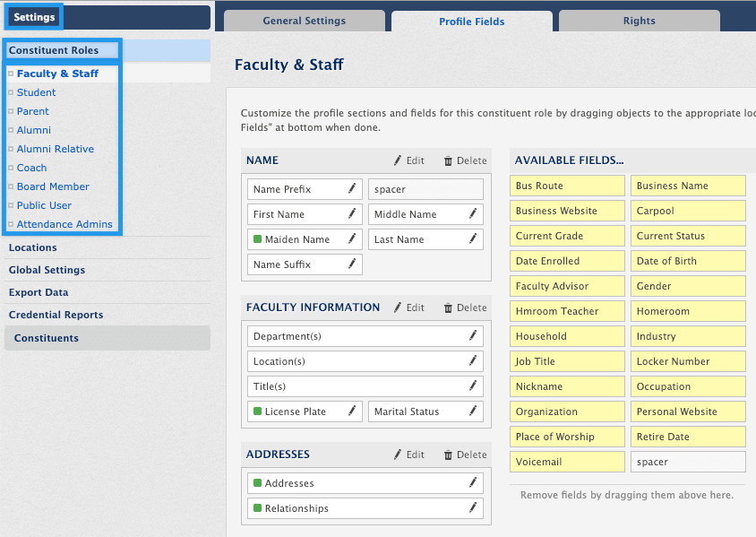This screenshot has height=537, width=756.
Task: Click pencil icon on License Plate field
Action: click(x=352, y=411)
